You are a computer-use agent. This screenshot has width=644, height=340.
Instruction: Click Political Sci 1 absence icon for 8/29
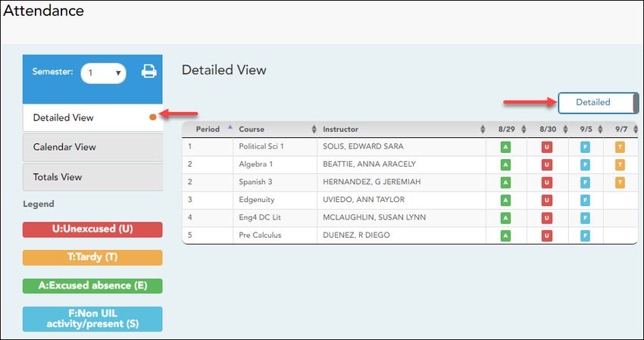(505, 147)
